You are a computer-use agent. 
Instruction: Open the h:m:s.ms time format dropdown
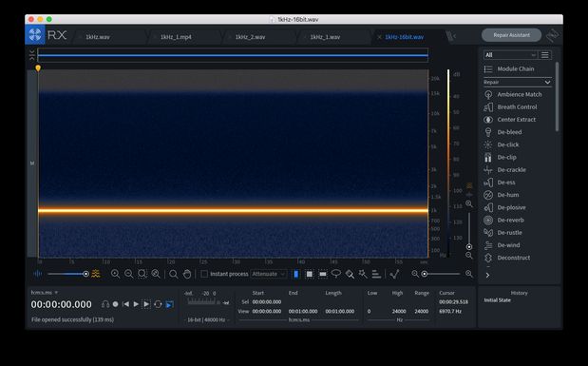pos(45,293)
